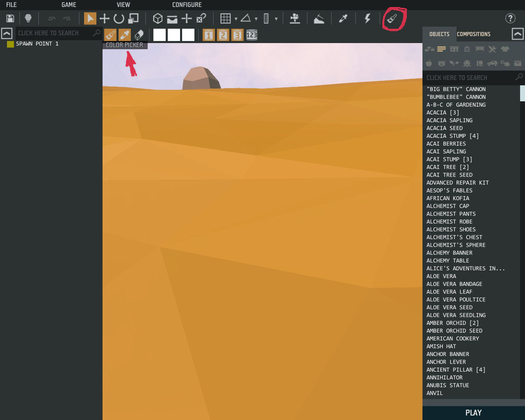
Task: Activate the move tool
Action: (x=105, y=18)
